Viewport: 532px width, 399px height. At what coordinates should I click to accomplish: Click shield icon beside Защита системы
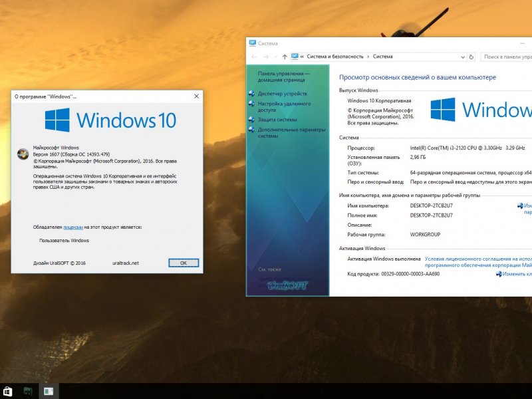[251, 120]
